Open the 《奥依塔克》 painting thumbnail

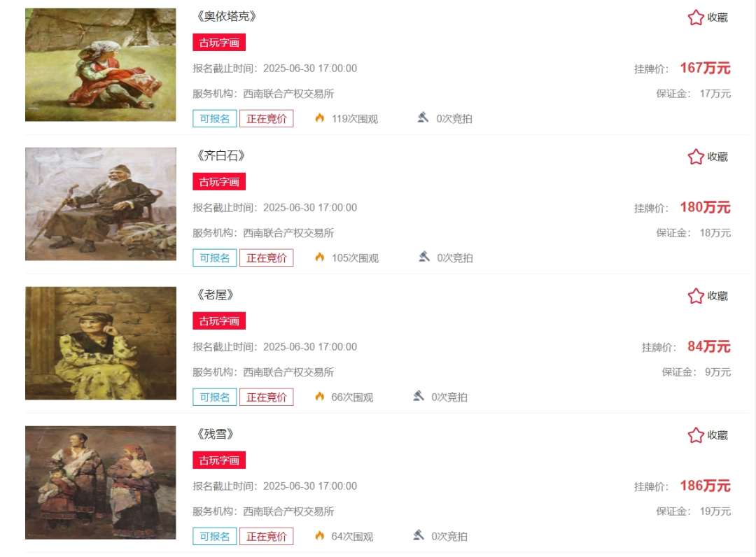coord(101,64)
